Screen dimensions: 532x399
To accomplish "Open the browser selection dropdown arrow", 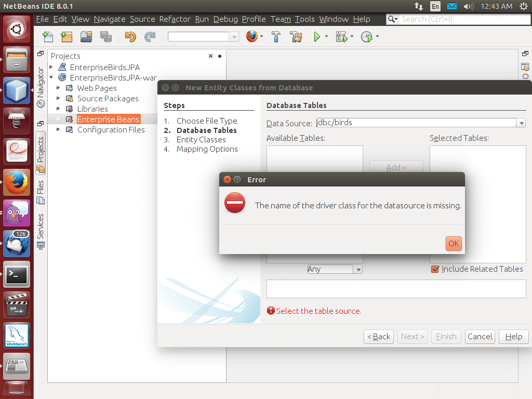I will 262,36.
